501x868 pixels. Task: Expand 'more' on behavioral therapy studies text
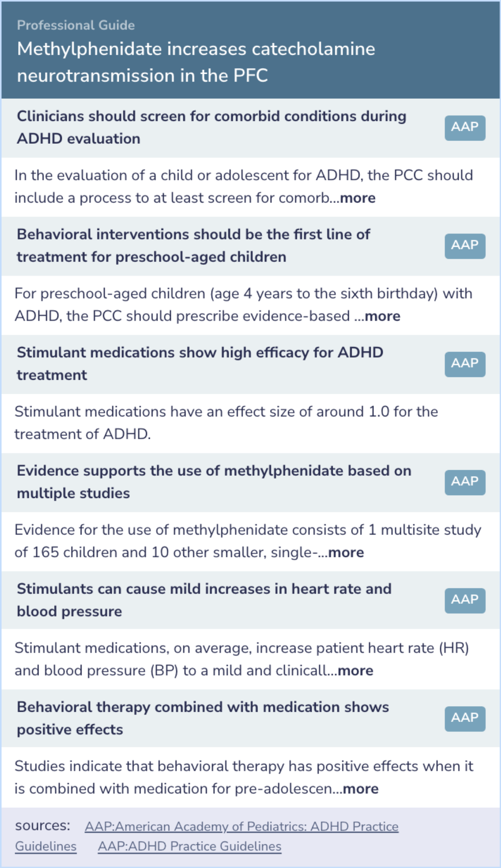360,789
